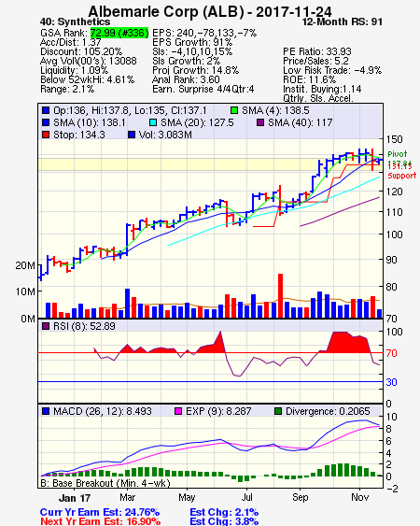
Task: Click the red Stop legend swatch
Action: (x=46, y=135)
